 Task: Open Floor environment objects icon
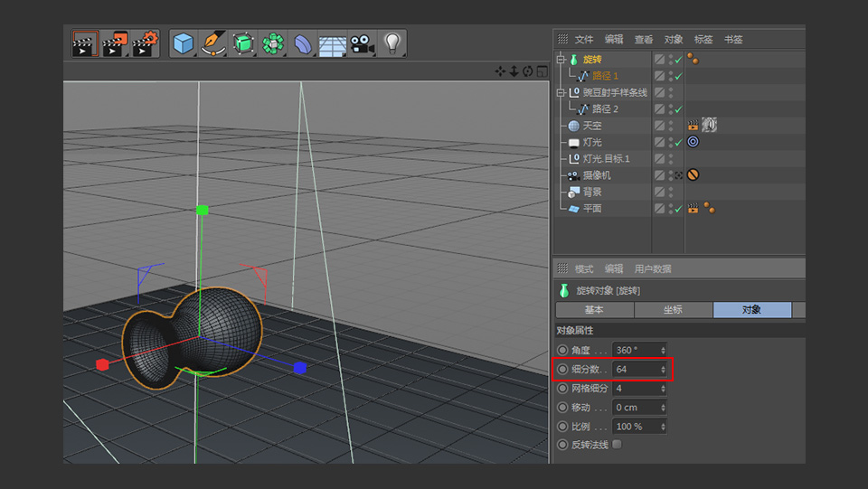[332, 45]
